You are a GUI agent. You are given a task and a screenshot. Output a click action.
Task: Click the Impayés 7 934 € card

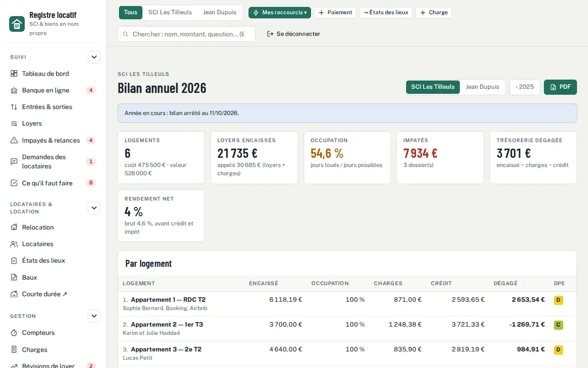coord(440,158)
